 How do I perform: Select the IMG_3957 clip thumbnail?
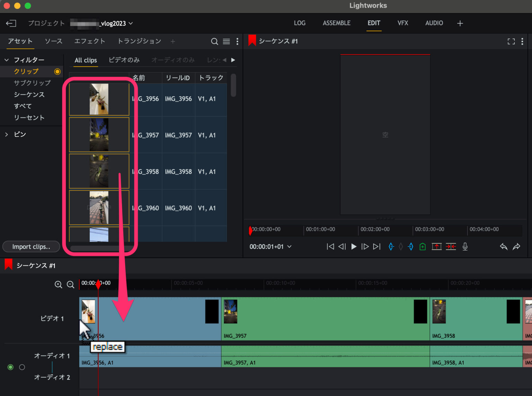99,135
